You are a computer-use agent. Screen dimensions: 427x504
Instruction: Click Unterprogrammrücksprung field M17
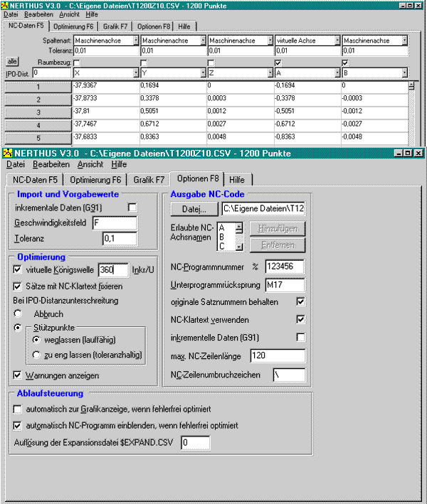click(x=285, y=285)
